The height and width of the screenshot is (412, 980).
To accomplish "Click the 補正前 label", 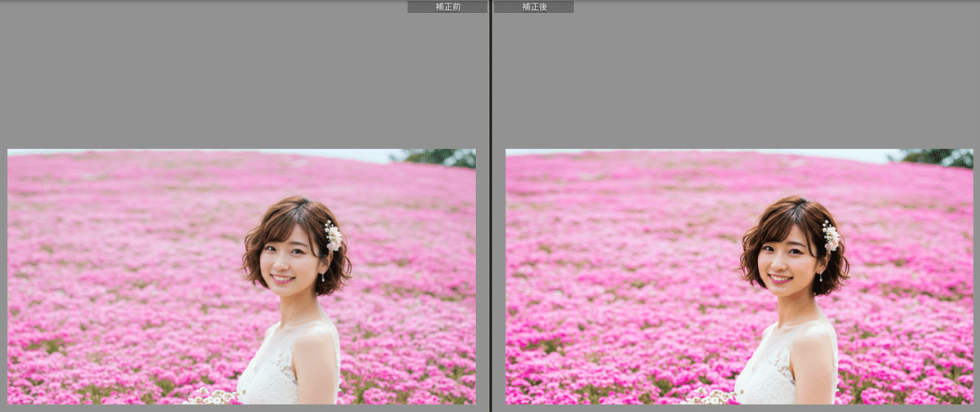I will 447,7.
